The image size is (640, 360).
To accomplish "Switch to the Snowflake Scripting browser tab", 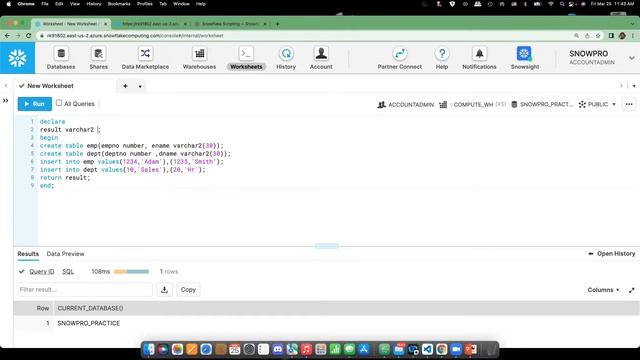I will point(231,24).
